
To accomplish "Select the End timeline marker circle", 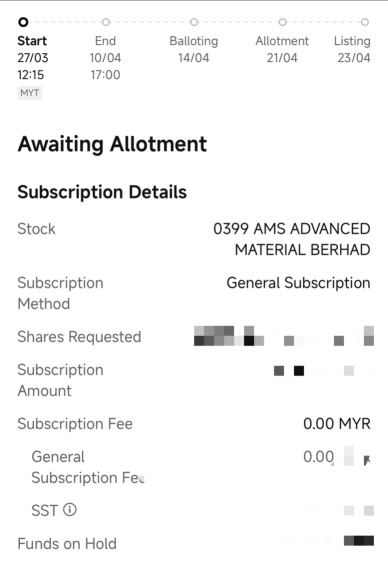I will [x=106, y=22].
